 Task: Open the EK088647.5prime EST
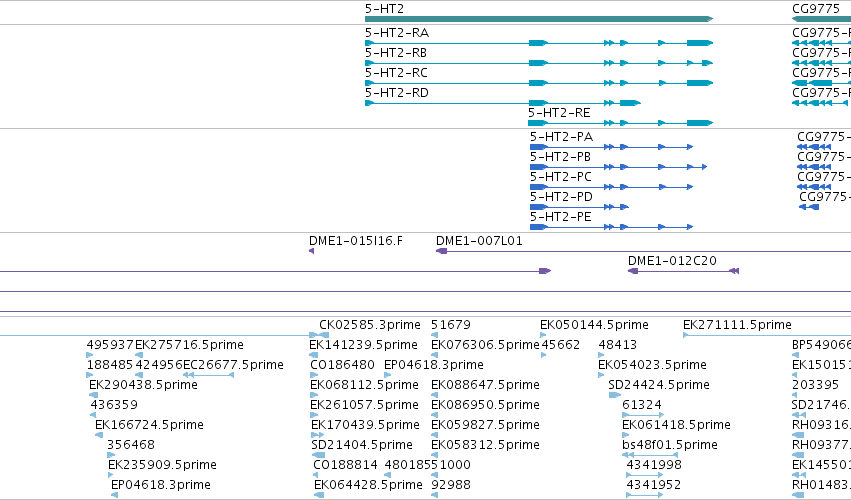point(434,395)
